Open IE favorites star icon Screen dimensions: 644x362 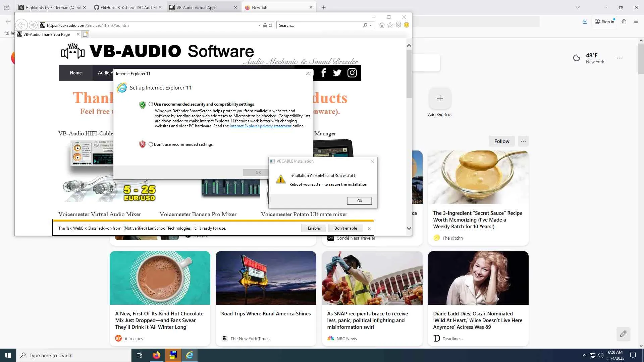[390, 25]
